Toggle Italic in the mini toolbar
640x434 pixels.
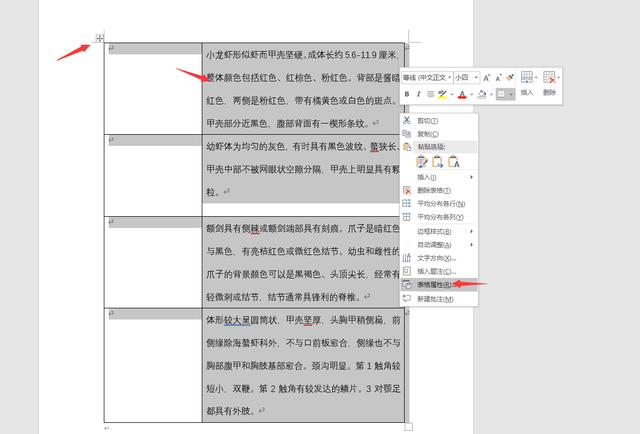coord(418,94)
